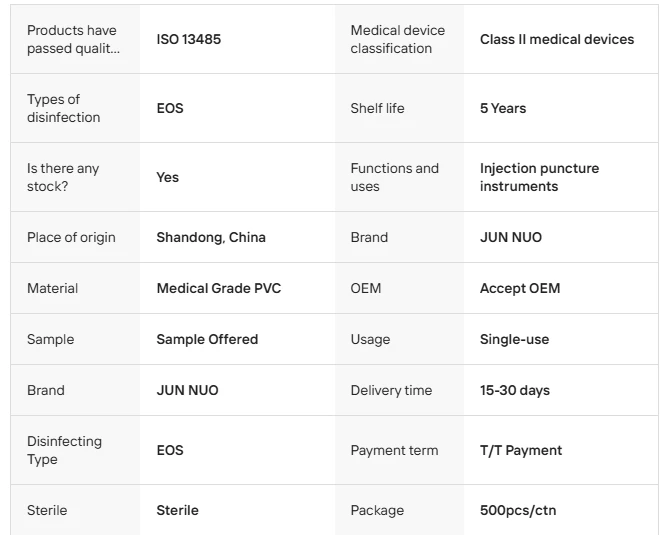Click the '500pcs/ctn' package value
Viewport: 663px width, 535px height.
coord(518,510)
